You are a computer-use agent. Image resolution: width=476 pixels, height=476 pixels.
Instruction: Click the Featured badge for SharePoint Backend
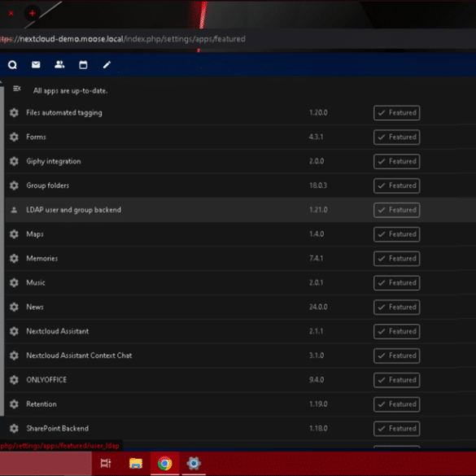click(x=396, y=428)
